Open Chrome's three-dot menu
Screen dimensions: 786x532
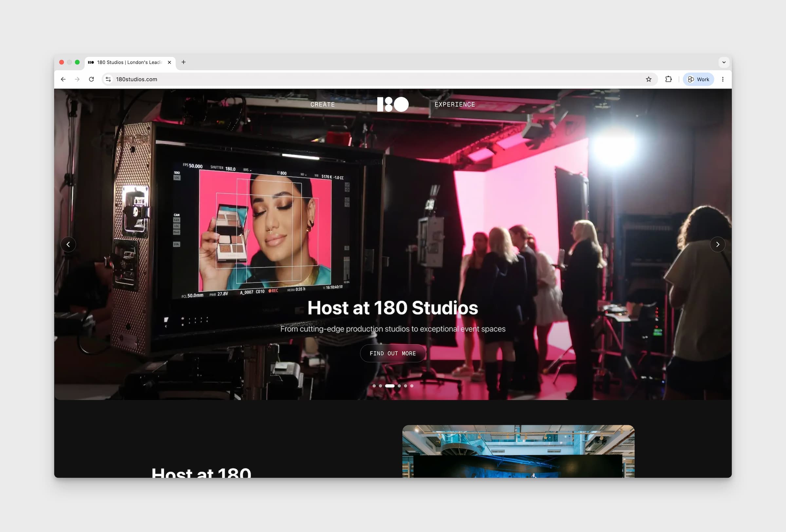[x=723, y=79]
